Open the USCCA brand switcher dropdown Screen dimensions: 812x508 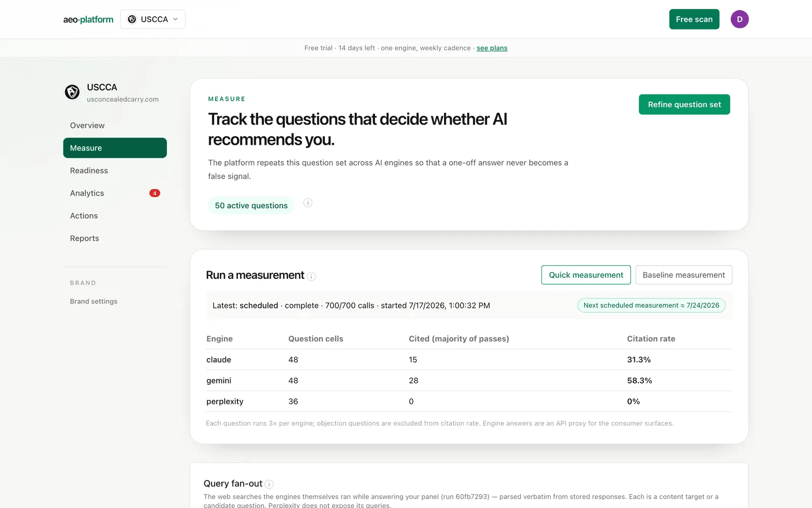point(153,19)
